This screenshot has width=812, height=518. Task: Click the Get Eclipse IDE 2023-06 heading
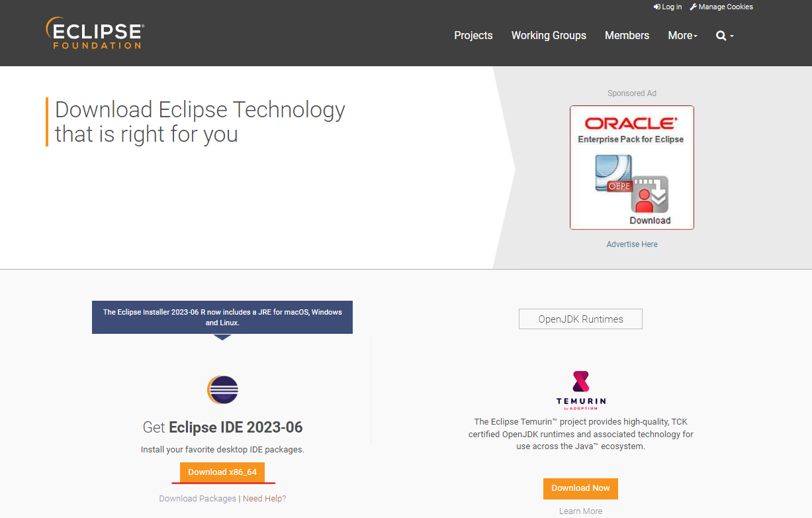point(222,427)
